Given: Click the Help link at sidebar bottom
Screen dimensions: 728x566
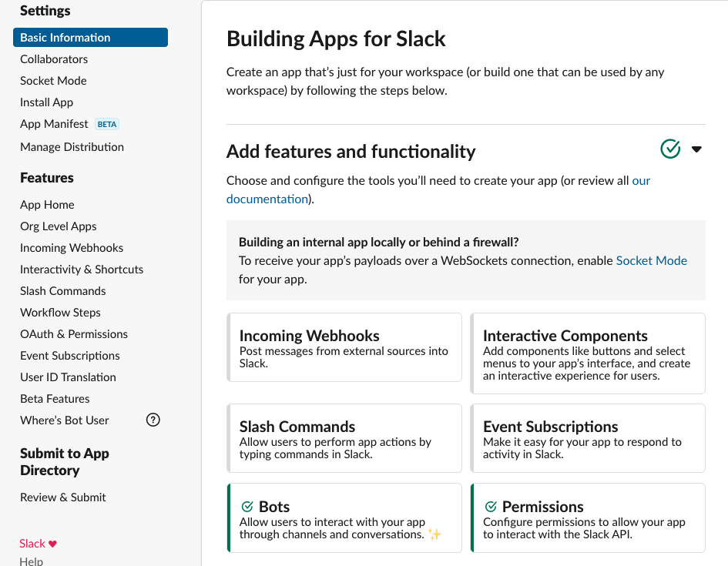Looking at the screenshot, I should (32, 561).
